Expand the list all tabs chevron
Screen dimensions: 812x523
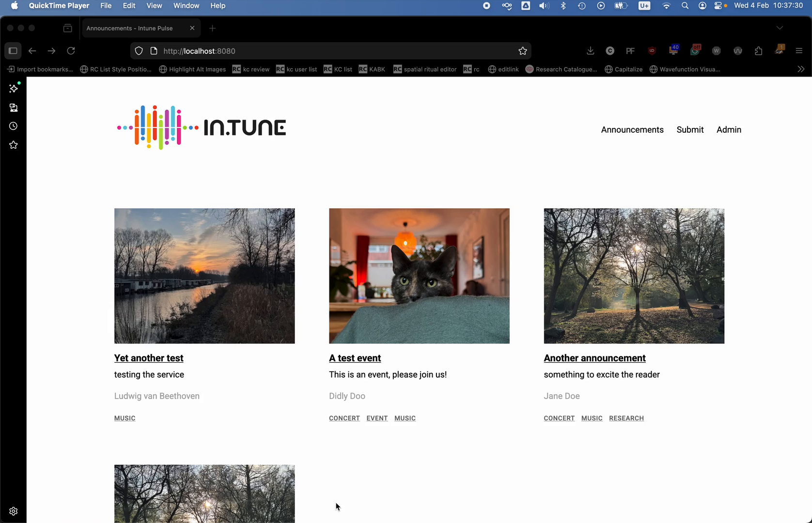[x=780, y=28]
